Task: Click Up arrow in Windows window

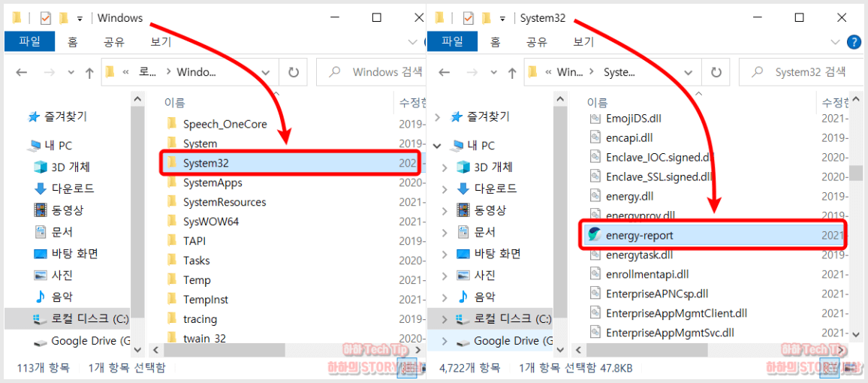Action: (89, 73)
